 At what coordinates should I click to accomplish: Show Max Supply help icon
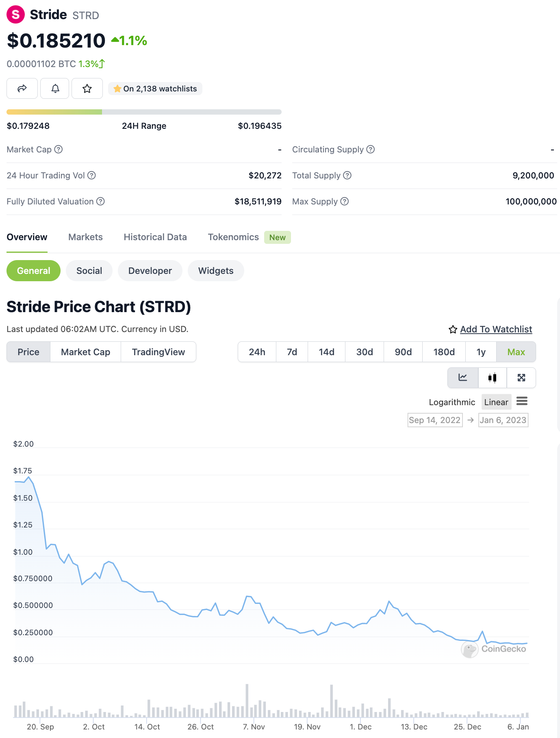coord(345,201)
